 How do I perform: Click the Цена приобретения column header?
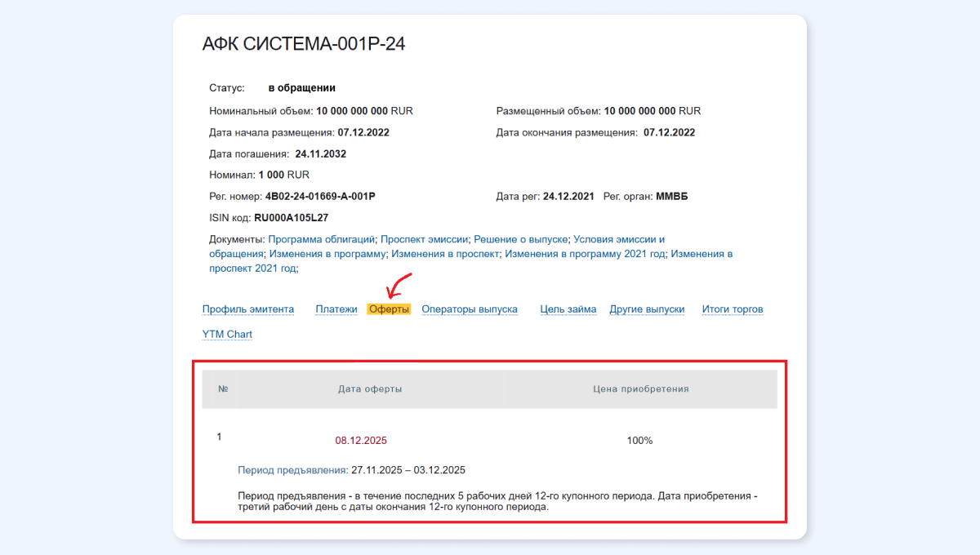(x=641, y=389)
